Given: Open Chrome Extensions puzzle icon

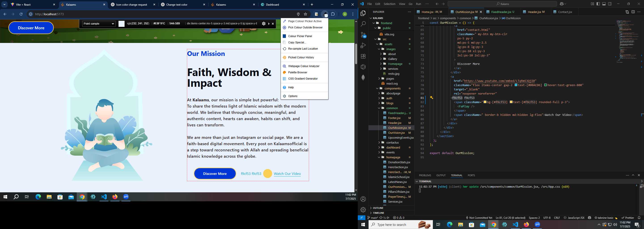Looking at the screenshot, I should pos(333,14).
